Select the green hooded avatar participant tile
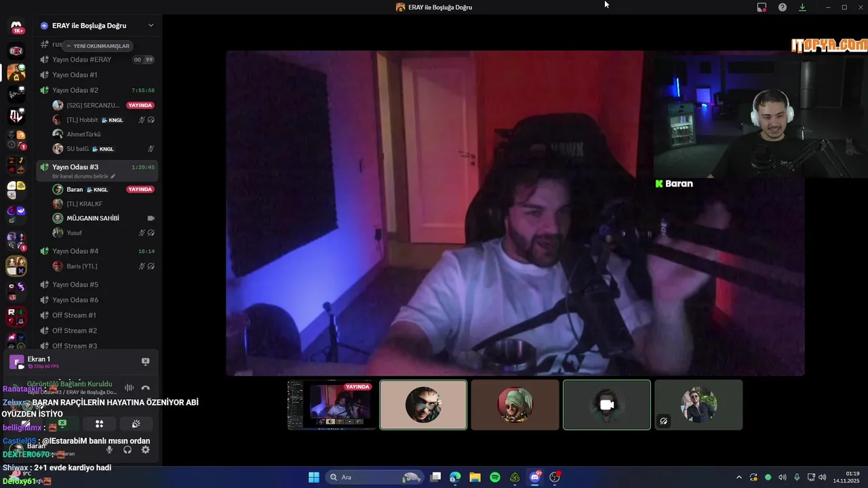 pyautogui.click(x=515, y=405)
